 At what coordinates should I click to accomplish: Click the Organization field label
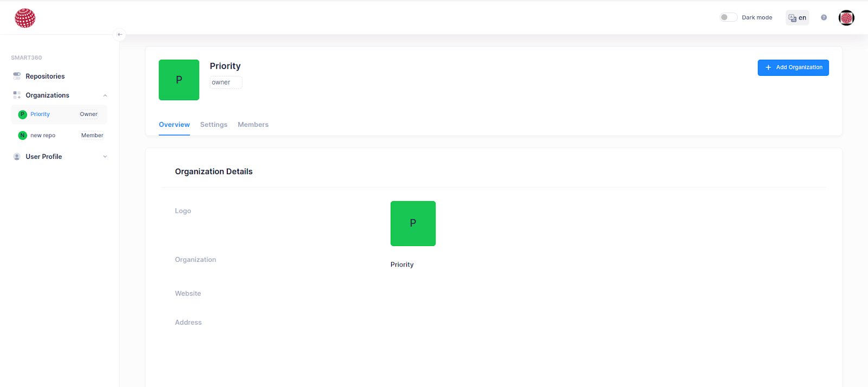coord(195,260)
